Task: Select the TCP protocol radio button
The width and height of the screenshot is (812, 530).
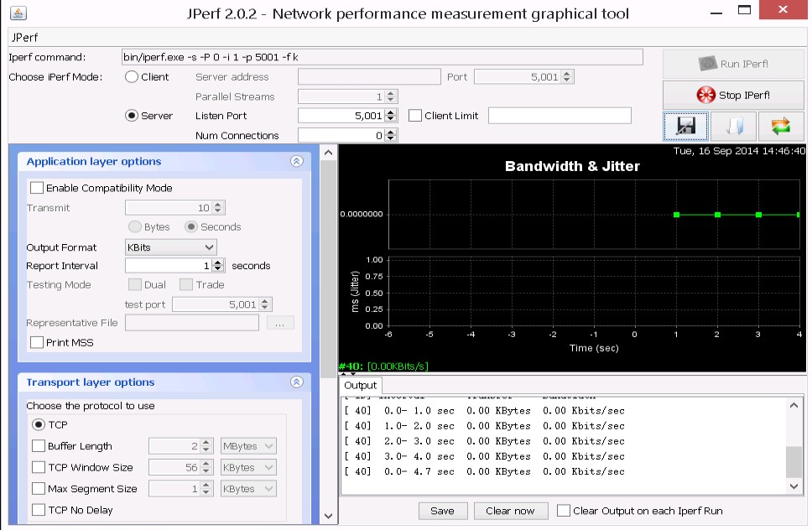Action: click(x=39, y=425)
